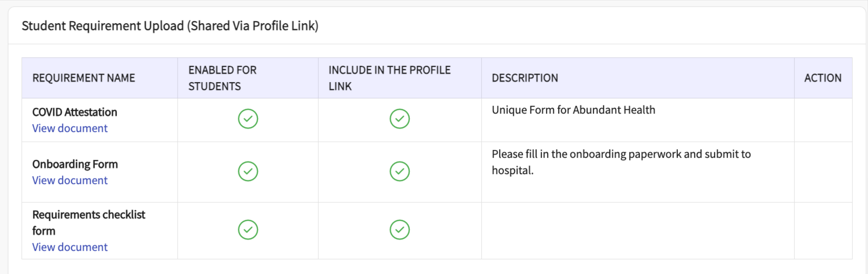Click COVID Attestation enabled-for-students check icon
The image size is (868, 274).
tap(248, 119)
